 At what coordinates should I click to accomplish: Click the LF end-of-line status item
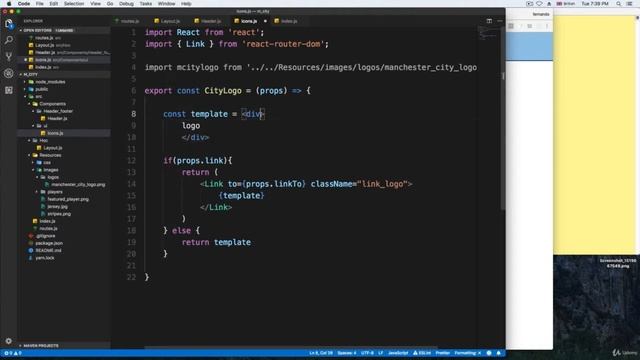coord(380,353)
